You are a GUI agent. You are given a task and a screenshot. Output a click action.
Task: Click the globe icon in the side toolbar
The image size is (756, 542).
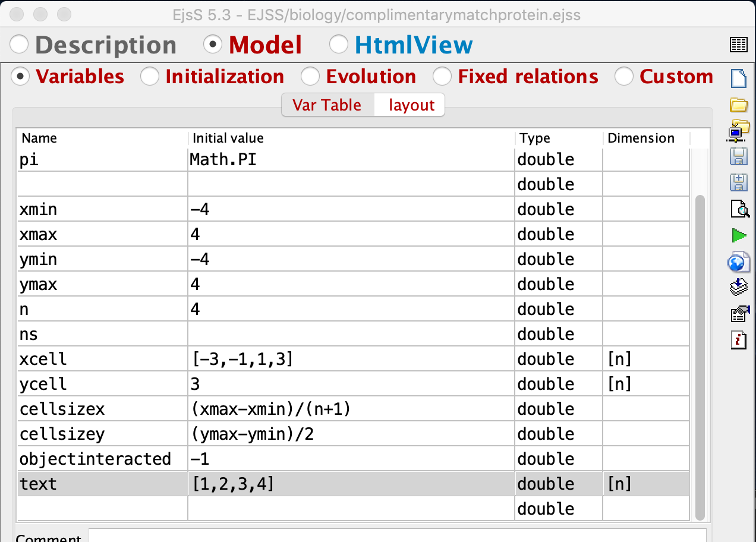(x=738, y=261)
